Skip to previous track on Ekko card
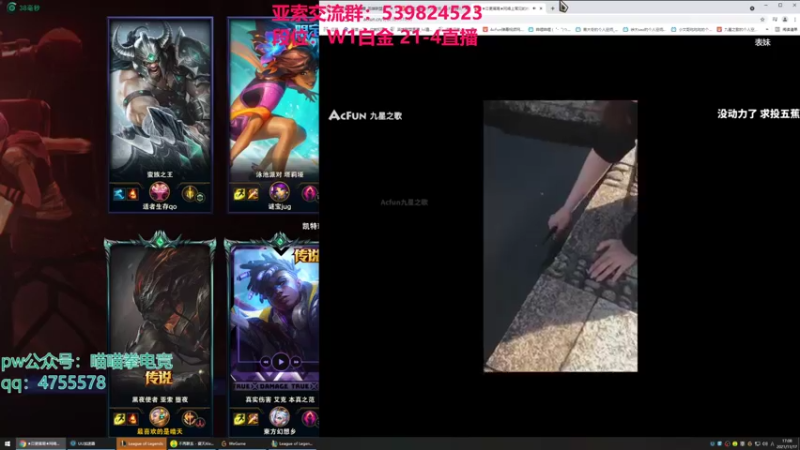800x450 pixels. pyautogui.click(x=265, y=362)
